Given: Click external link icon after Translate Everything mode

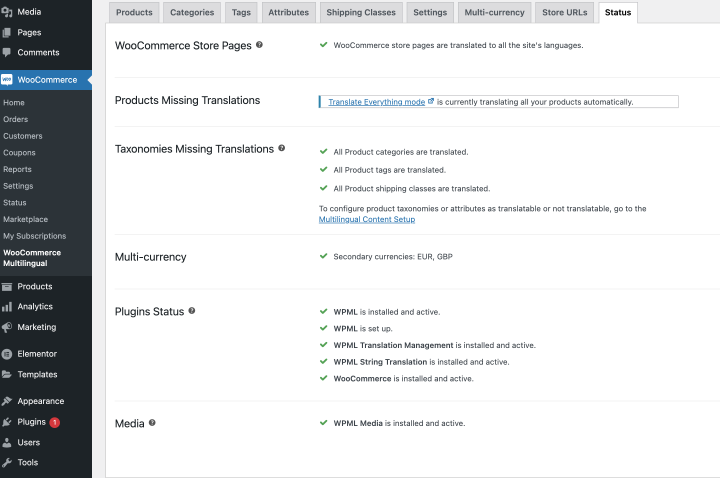Looking at the screenshot, I should point(431,101).
